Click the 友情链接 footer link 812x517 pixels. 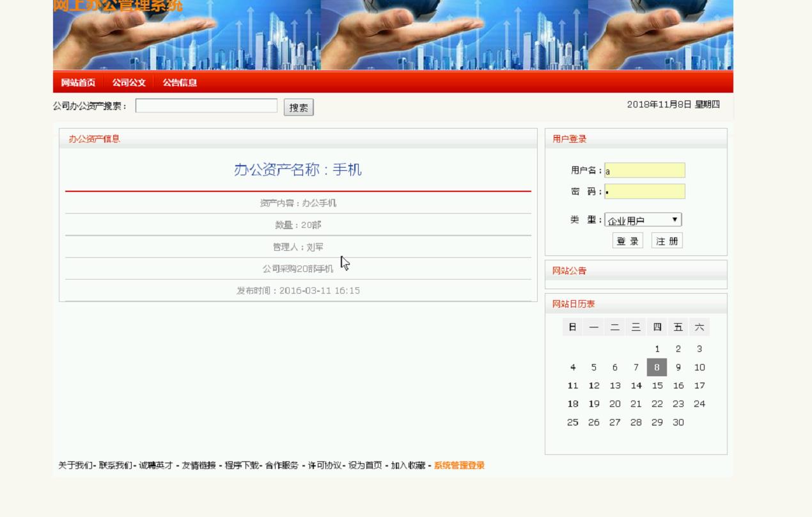pyautogui.click(x=199, y=465)
